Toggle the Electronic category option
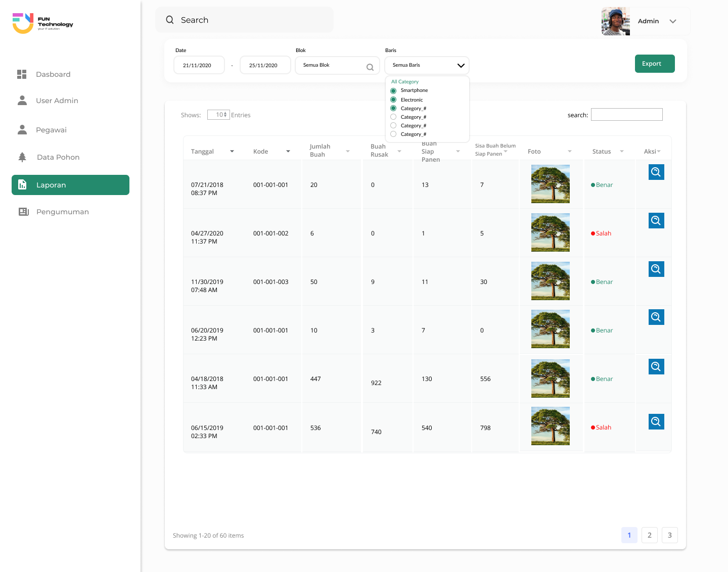 click(393, 100)
